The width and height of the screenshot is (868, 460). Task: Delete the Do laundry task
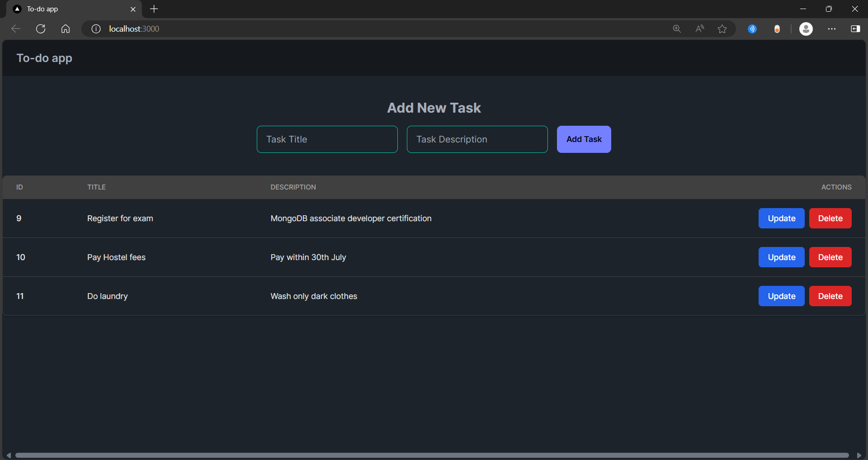(830, 296)
